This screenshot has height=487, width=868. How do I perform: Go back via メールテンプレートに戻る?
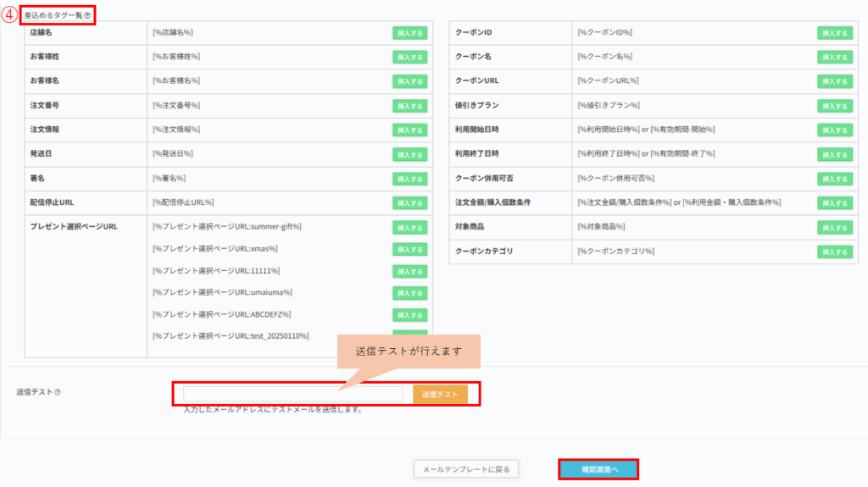click(465, 469)
